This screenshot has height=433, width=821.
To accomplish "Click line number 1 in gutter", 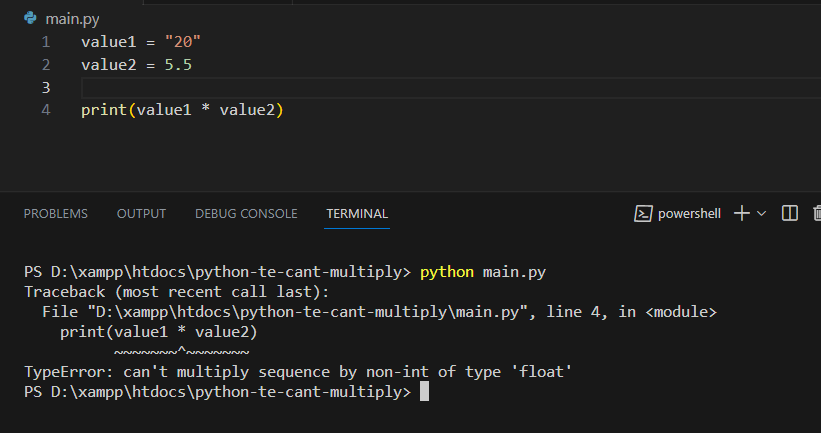I will 46,42.
